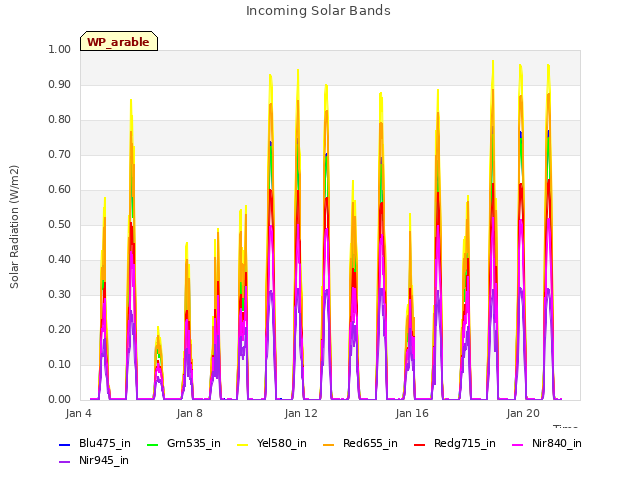The image size is (640, 480).
Task: Click the Nir945_in legend color swatch
Action: 64,462
